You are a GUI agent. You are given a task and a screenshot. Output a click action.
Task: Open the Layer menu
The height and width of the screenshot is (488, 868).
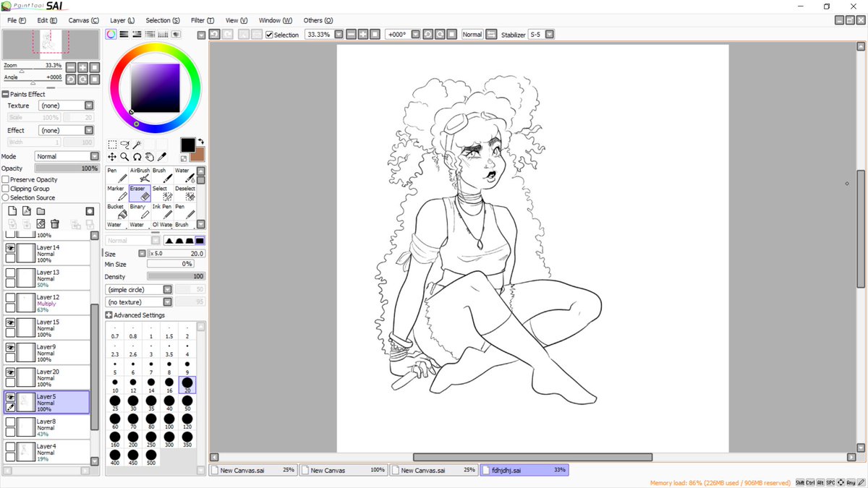[x=122, y=20]
